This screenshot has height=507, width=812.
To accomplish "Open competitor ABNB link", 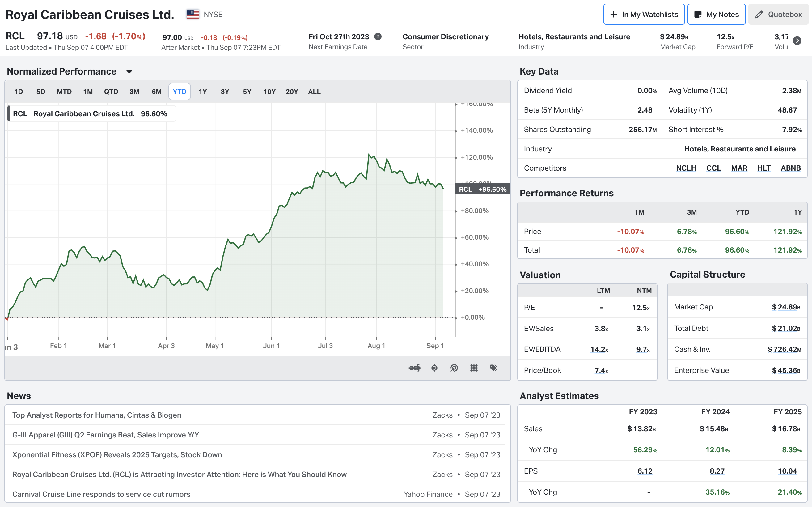I will [791, 168].
